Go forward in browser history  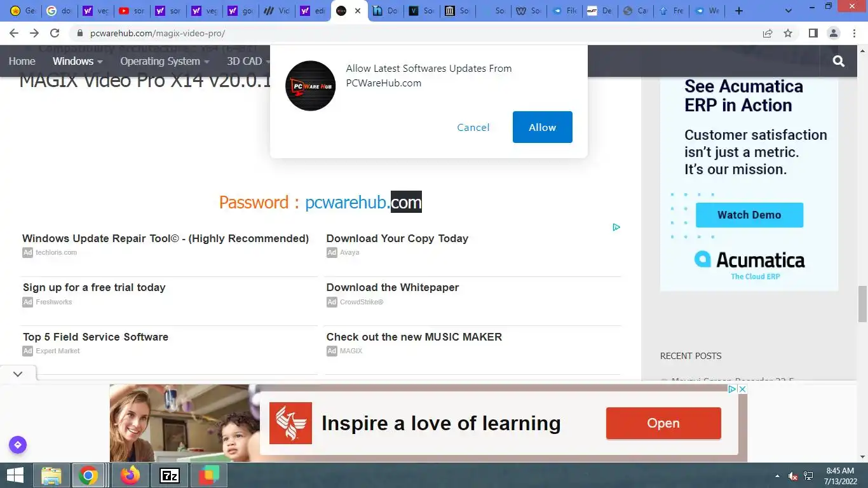(34, 33)
